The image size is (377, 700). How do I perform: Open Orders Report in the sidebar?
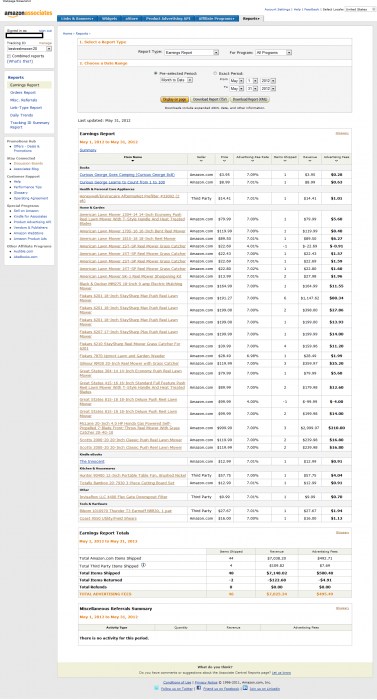pos(23,92)
